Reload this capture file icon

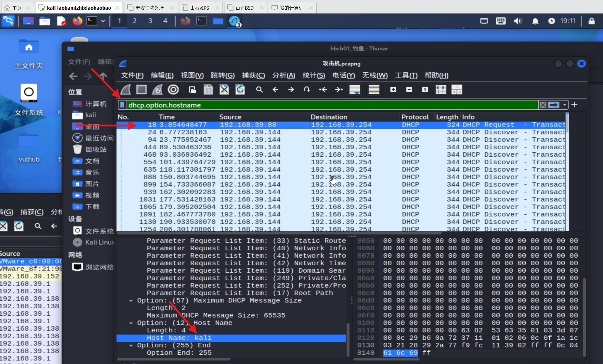click(x=240, y=90)
